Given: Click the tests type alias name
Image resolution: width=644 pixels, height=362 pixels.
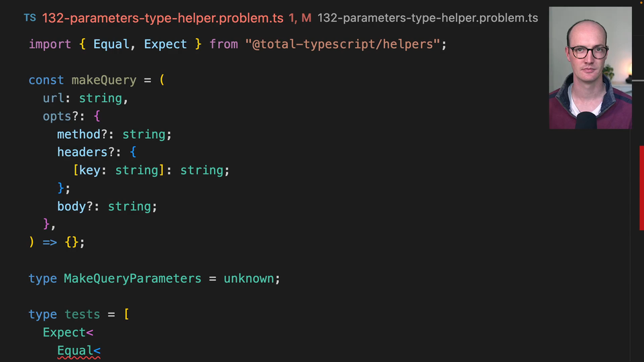Looking at the screenshot, I should (82, 314).
